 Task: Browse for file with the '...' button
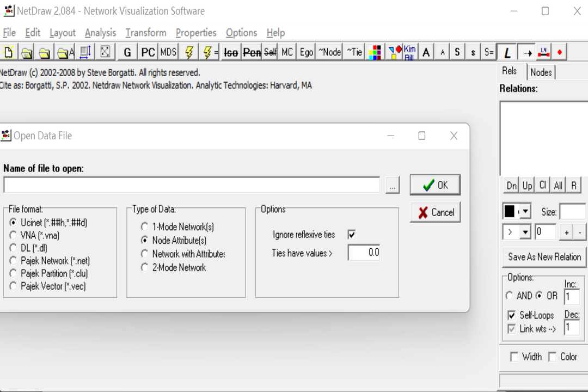coord(393,186)
